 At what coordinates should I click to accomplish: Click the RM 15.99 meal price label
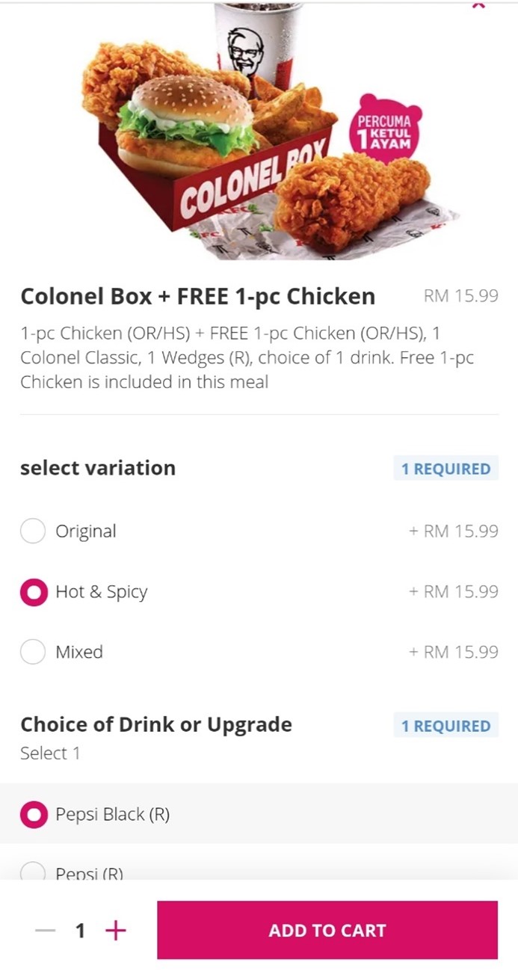(460, 296)
